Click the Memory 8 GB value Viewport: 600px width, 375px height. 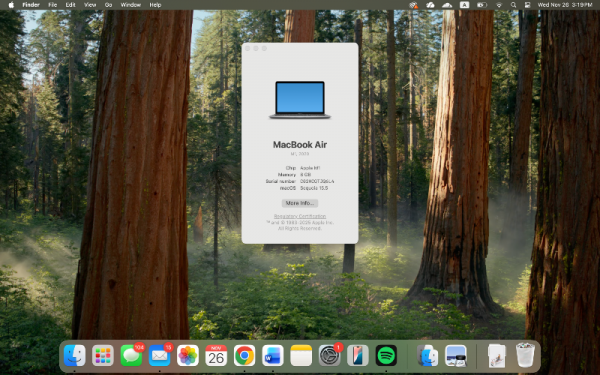pos(305,174)
